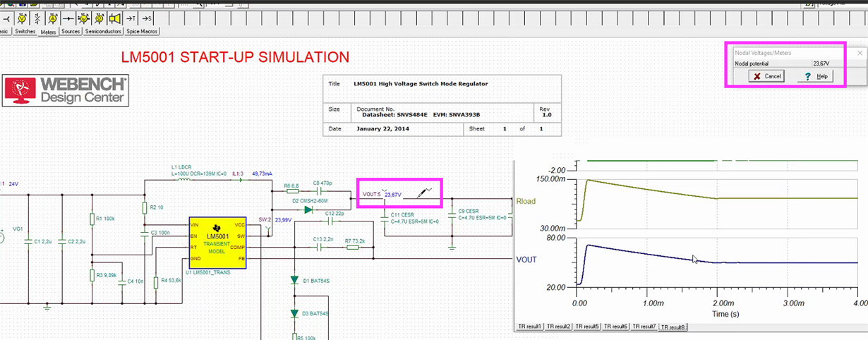Screen dimensions: 868x340
Task: Select the Ohmmeter icon
Action: 100,18
